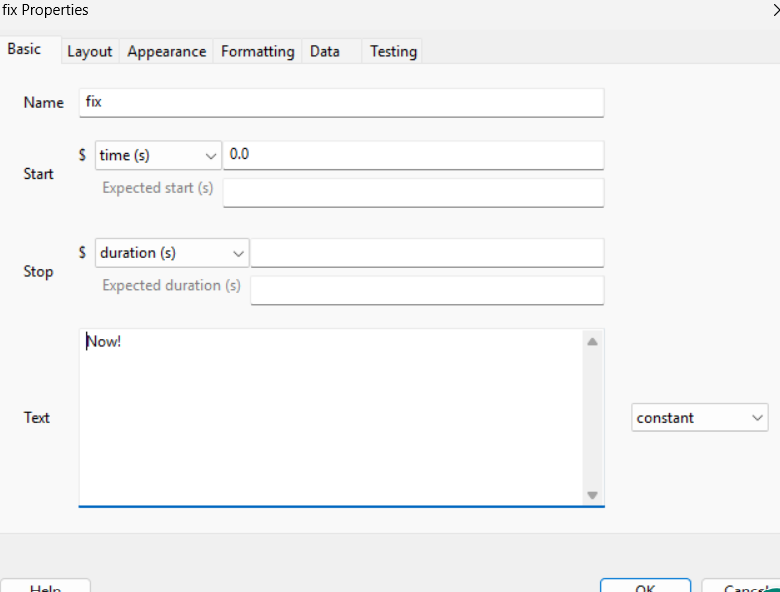Click the Text box scroll down arrow
The height and width of the screenshot is (592, 780).
click(x=592, y=495)
